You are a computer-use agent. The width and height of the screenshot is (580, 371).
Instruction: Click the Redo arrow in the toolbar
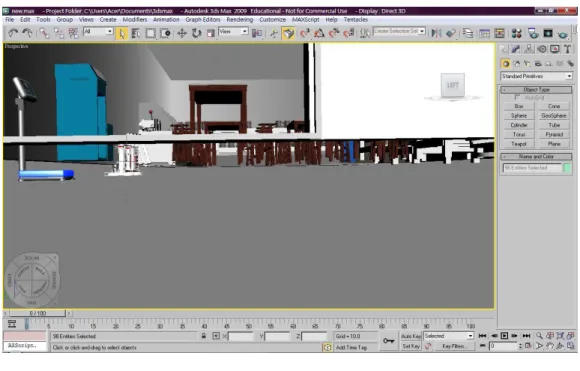[27, 33]
